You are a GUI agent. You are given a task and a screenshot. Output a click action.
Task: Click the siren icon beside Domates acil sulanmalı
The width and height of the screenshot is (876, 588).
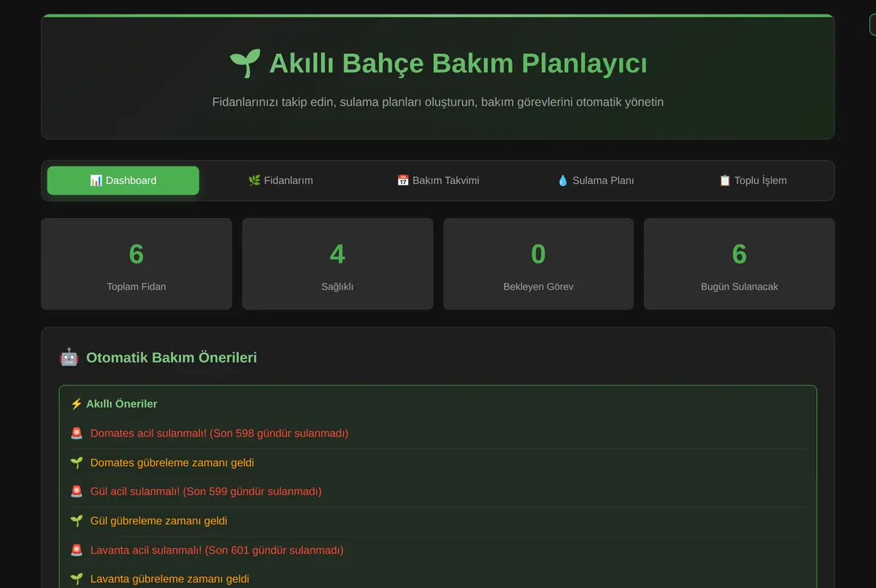pos(77,433)
